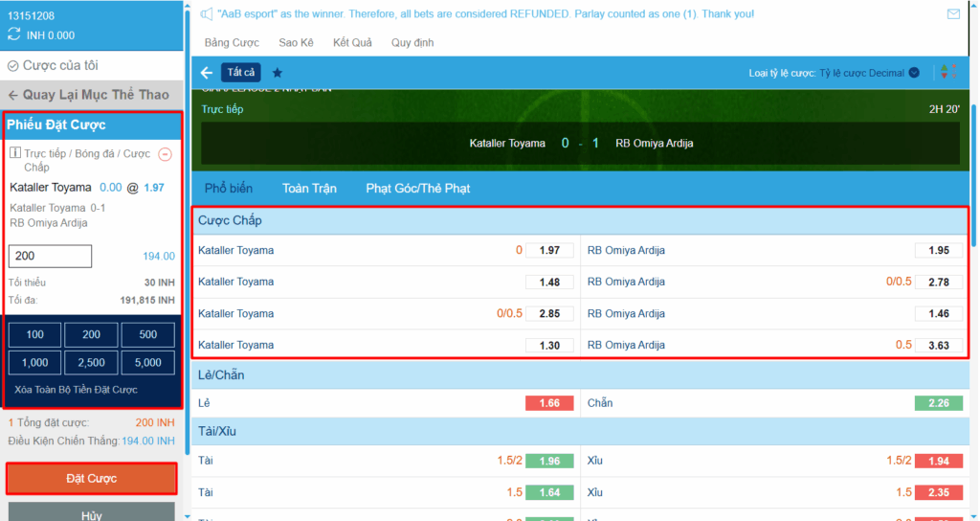This screenshot has height=521, width=980.
Task: Click Xóa Toàn Bộ Tiền Đặt Cược
Action: coord(76,390)
